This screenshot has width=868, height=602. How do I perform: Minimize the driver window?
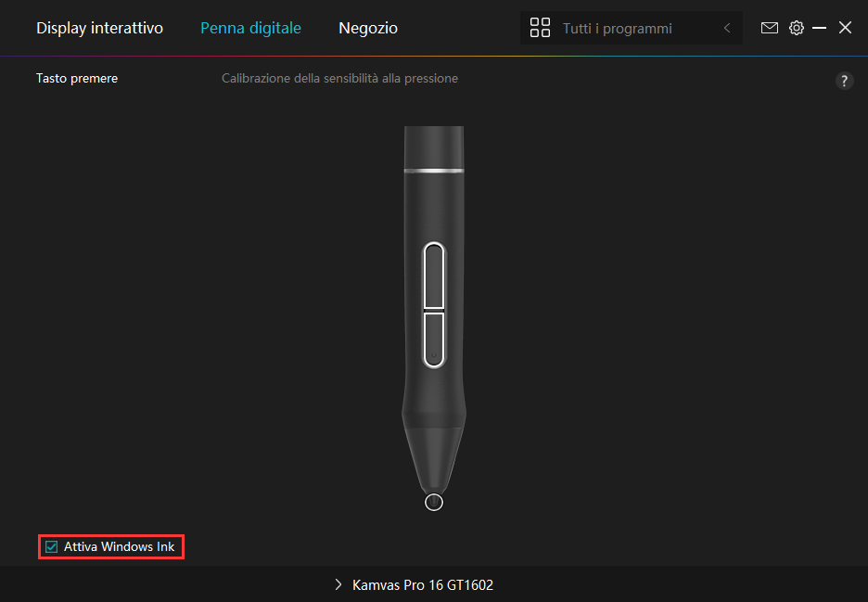[x=820, y=28]
